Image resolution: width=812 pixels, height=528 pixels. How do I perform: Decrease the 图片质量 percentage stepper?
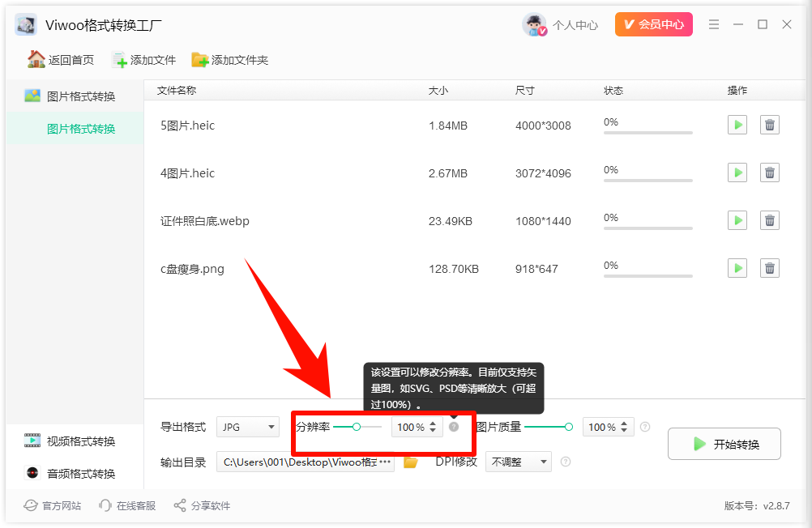[624, 431]
